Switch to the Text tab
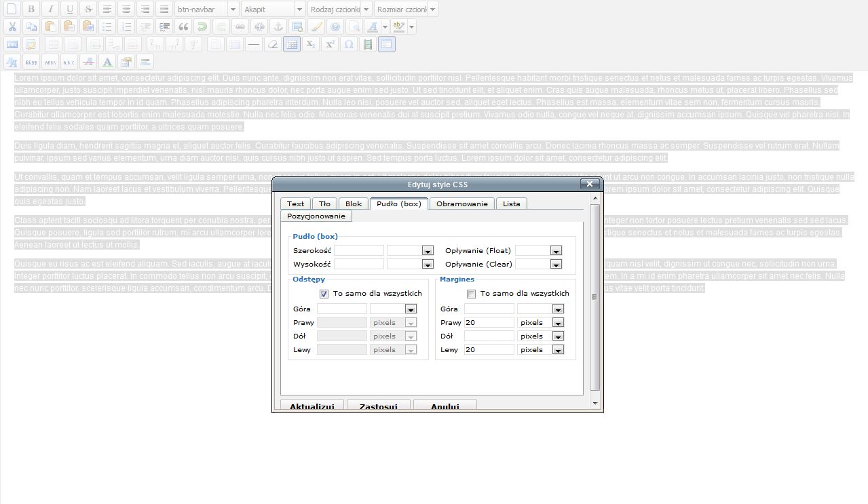 click(295, 203)
